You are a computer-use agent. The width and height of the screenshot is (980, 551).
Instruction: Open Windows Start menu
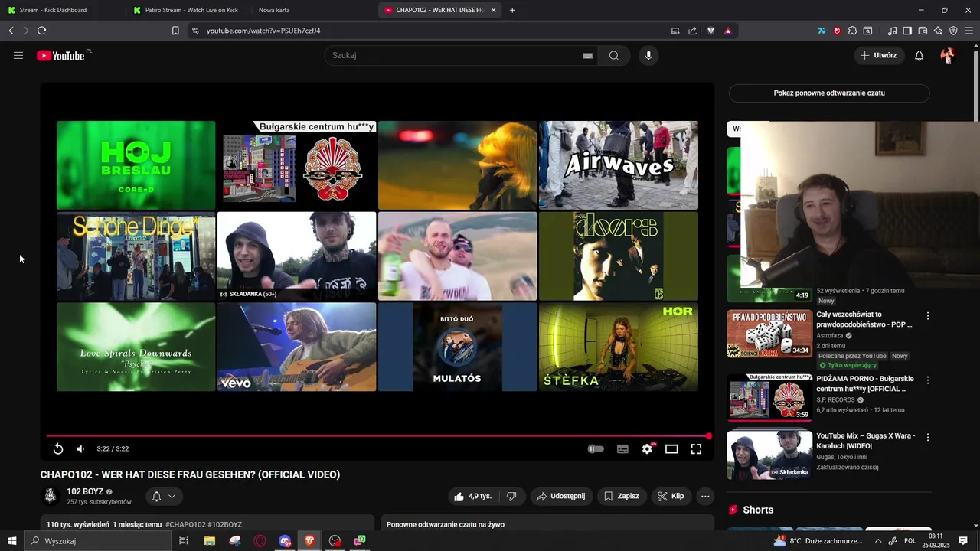tap(11, 541)
